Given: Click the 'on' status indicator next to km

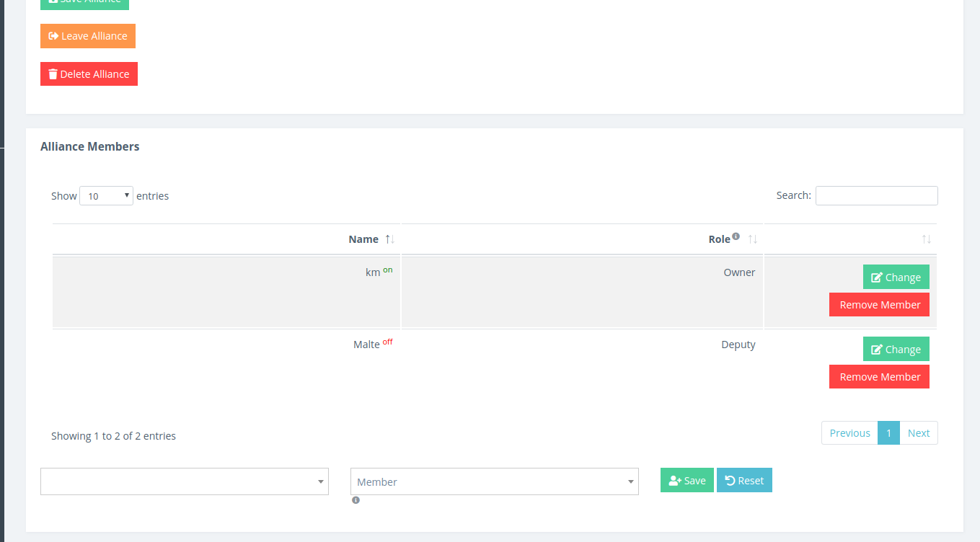Looking at the screenshot, I should click(x=388, y=270).
